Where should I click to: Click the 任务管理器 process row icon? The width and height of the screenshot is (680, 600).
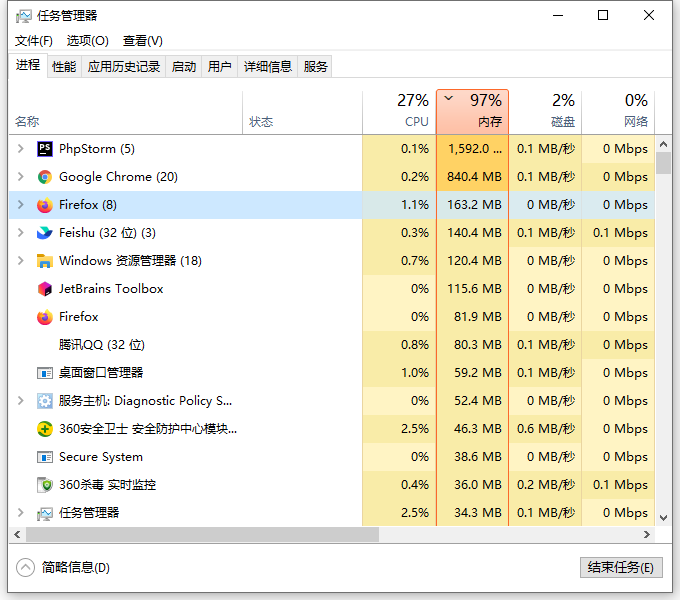(45, 513)
